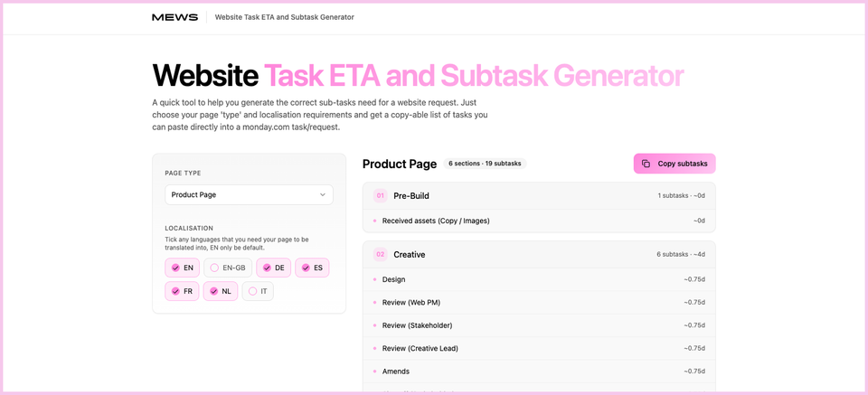Untick the ES language checkbox
The height and width of the screenshot is (395, 868).
click(312, 268)
